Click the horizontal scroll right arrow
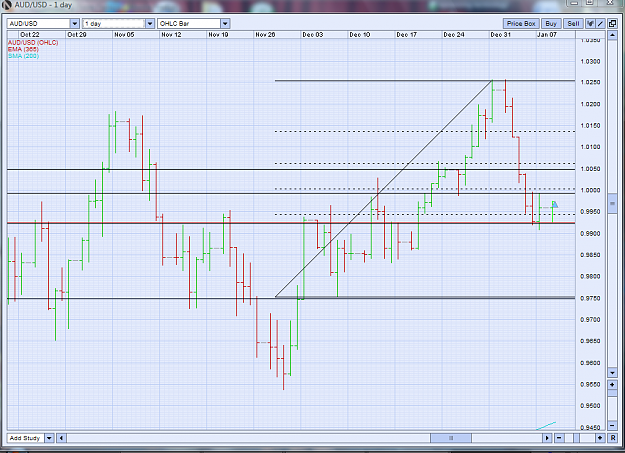 pos(547,438)
